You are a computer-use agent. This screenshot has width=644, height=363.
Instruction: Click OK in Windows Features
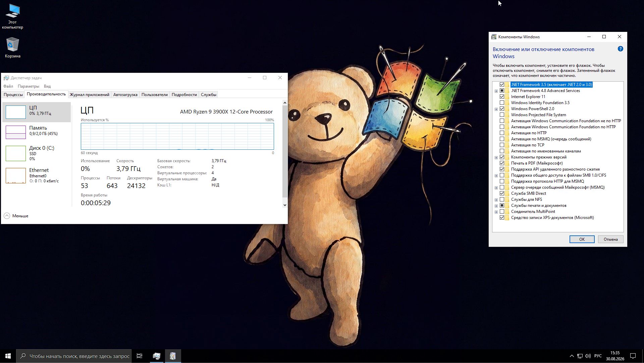click(x=582, y=239)
